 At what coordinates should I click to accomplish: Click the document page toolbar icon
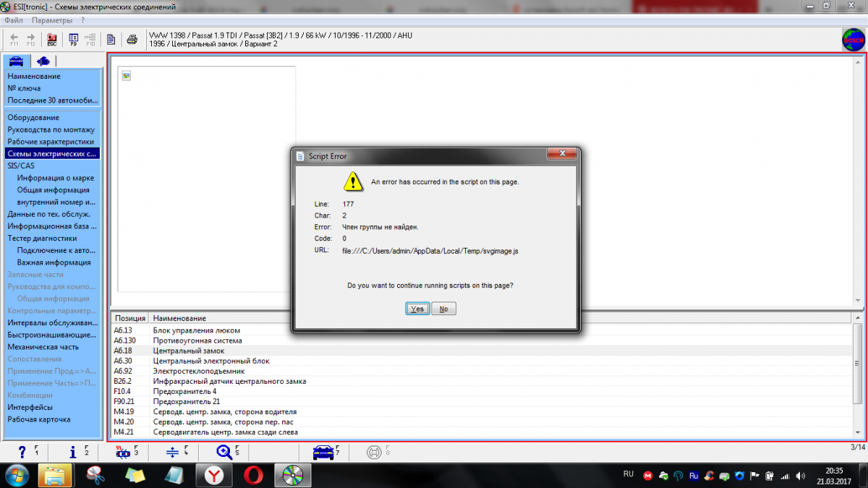tap(111, 39)
